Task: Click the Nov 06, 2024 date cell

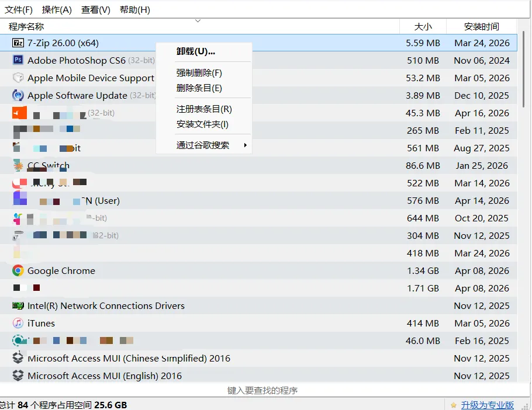Action: (x=482, y=60)
